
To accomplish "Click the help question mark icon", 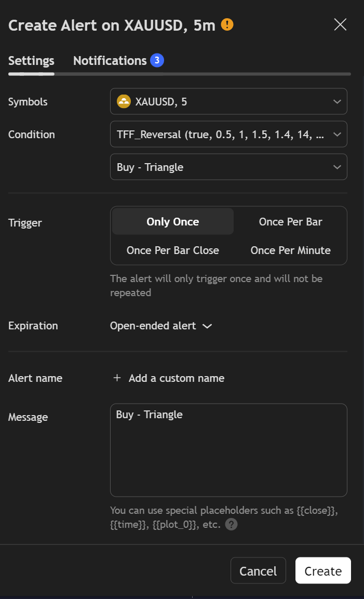I will point(231,524).
